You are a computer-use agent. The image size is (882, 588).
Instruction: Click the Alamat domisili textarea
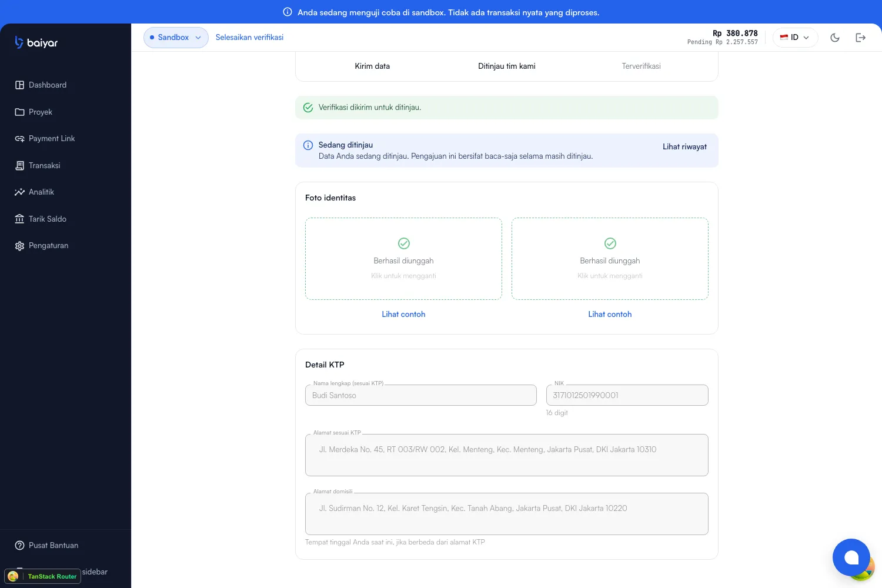point(507,514)
